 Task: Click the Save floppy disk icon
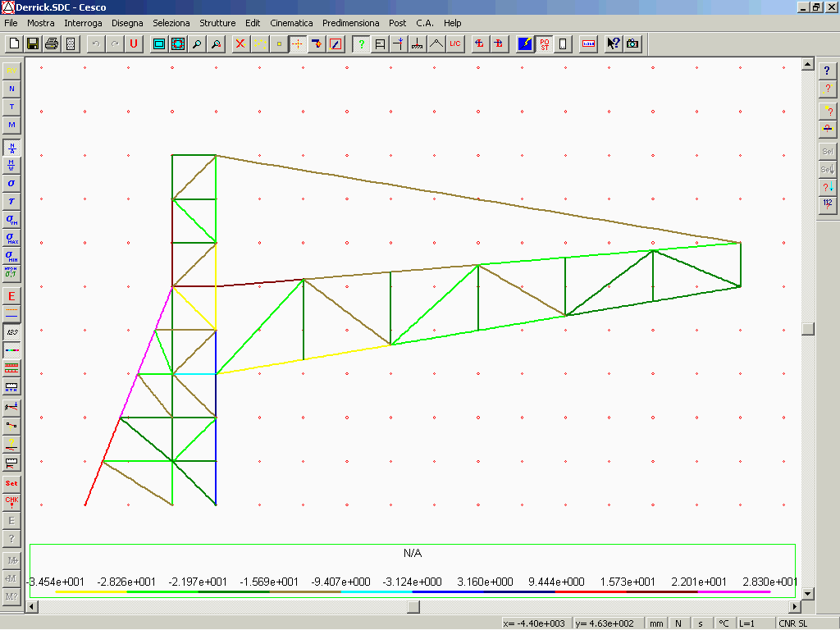pos(33,43)
